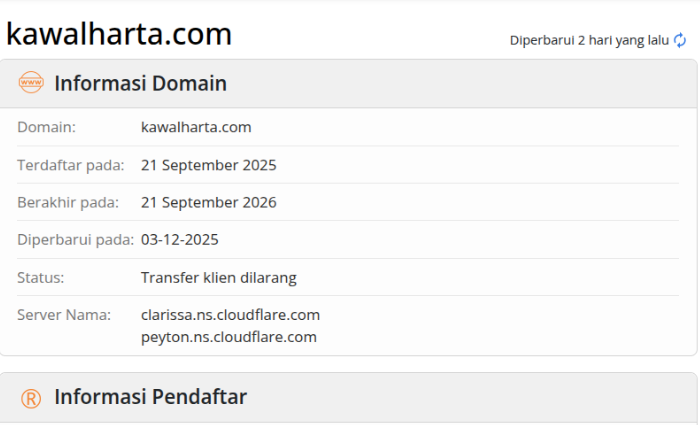Click the 'Diperbarui 2 hari yang lalu' text

pos(589,41)
